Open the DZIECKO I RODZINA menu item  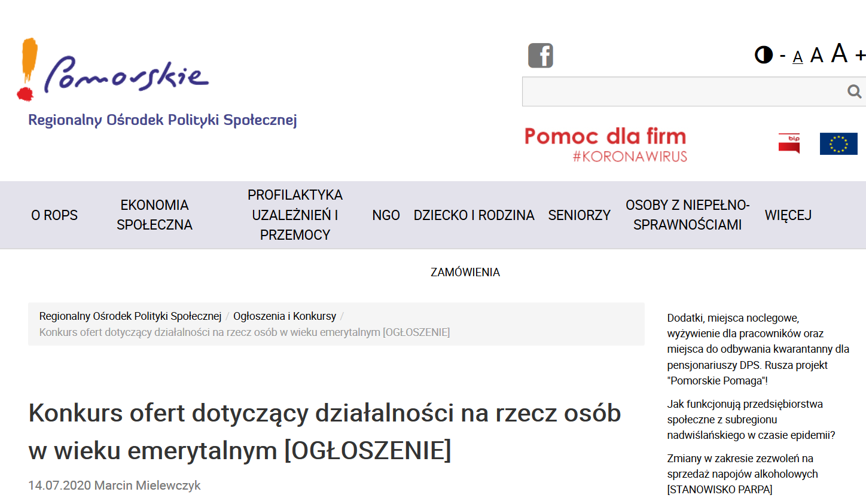pos(474,215)
